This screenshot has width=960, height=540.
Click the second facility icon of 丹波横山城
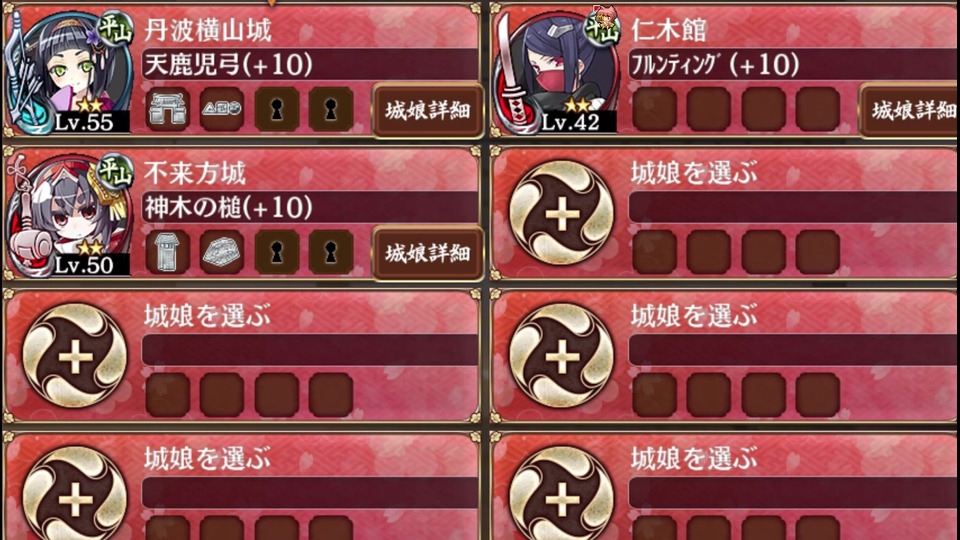point(222,109)
